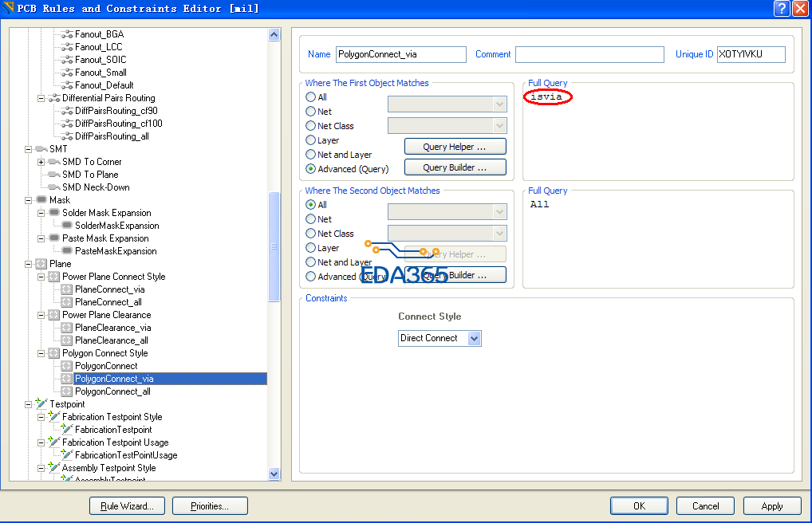
Task: Click the SMD Neck-Down icon
Action: click(54, 187)
